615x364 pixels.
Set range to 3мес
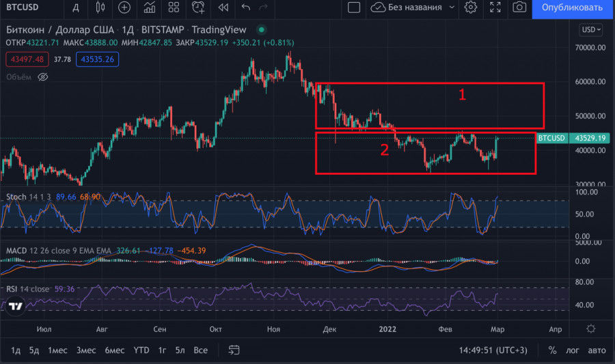(86, 350)
